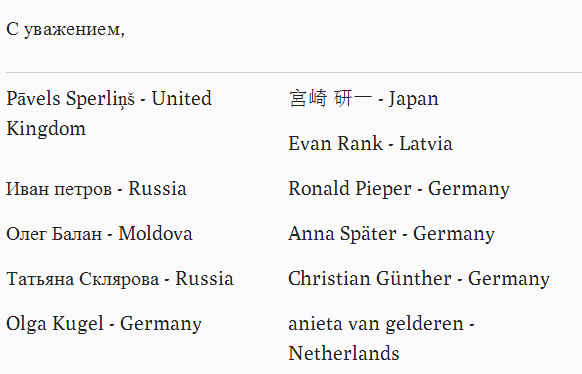Select anieta van gelderen entry
The height and width of the screenshot is (374, 582).
coord(382,338)
